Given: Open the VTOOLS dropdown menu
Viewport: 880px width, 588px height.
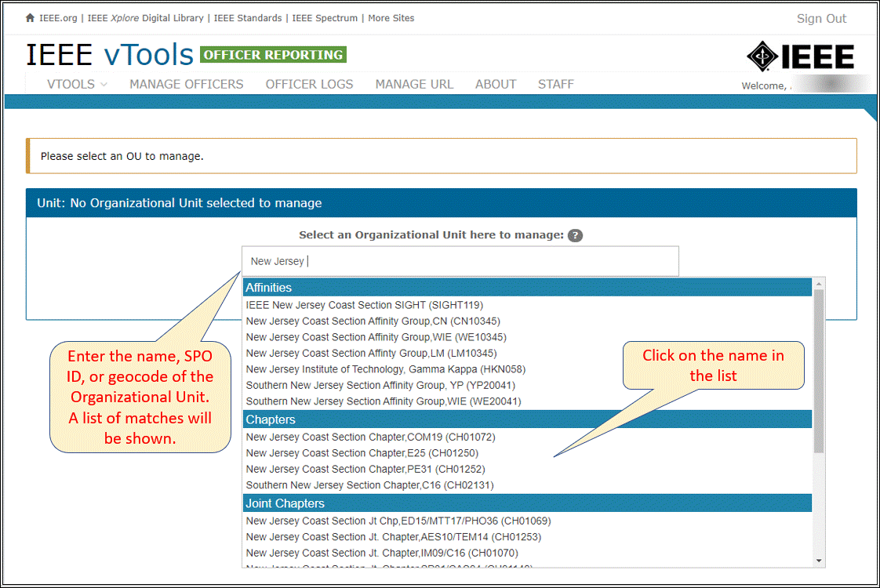Looking at the screenshot, I should click(x=77, y=84).
